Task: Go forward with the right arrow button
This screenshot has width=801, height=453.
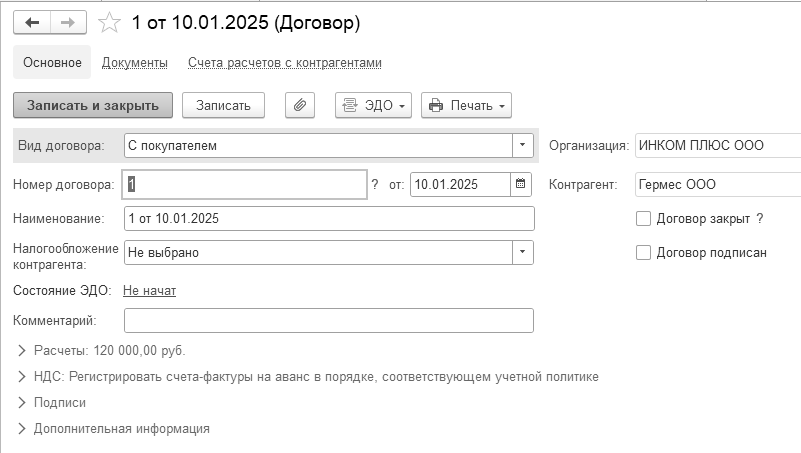Action: [68, 22]
